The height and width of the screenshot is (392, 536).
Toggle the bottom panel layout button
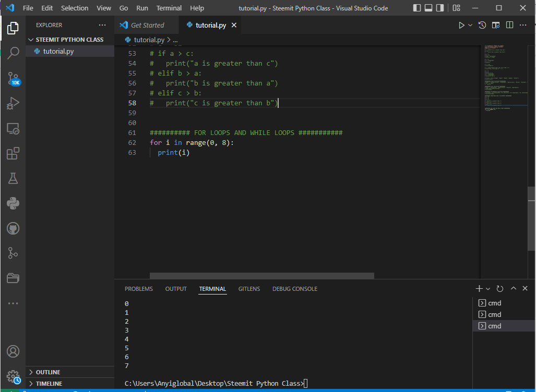428,8
